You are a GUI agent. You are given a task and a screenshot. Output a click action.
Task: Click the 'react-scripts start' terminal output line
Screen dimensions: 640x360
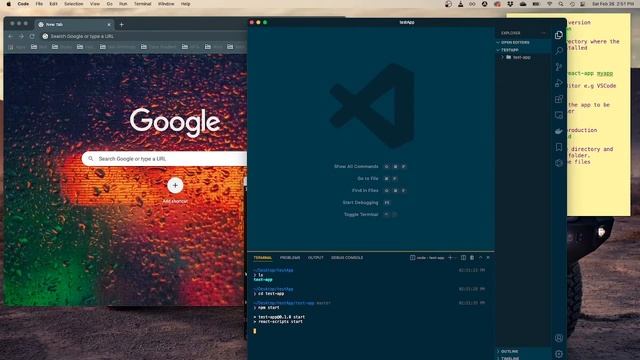click(278, 322)
